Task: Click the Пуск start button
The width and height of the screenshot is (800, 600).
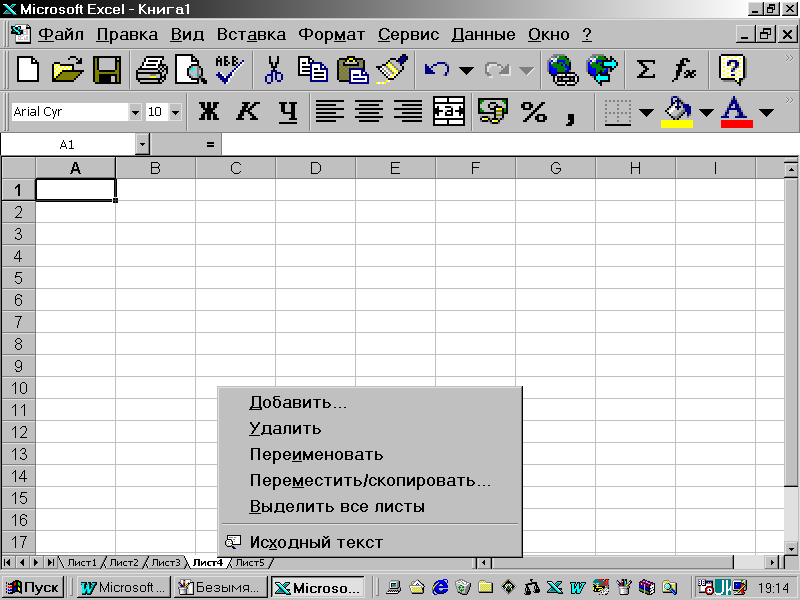Action: tap(33, 587)
